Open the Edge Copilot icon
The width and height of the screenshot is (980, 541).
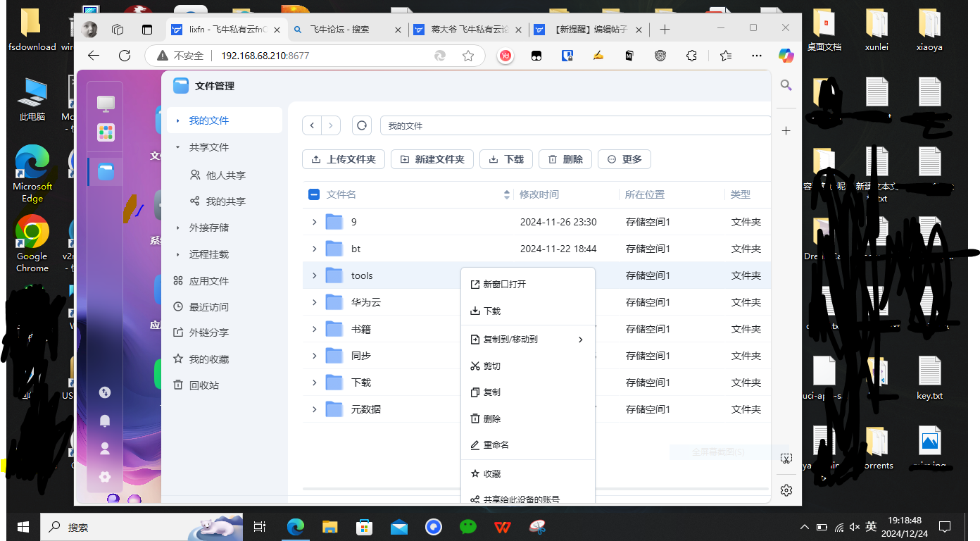click(x=786, y=56)
